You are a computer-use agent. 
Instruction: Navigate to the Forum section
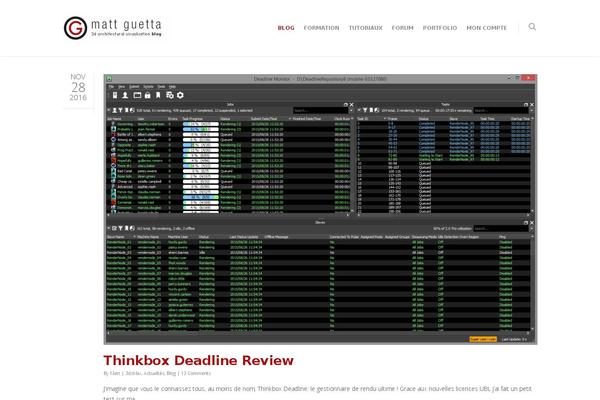pos(403,28)
